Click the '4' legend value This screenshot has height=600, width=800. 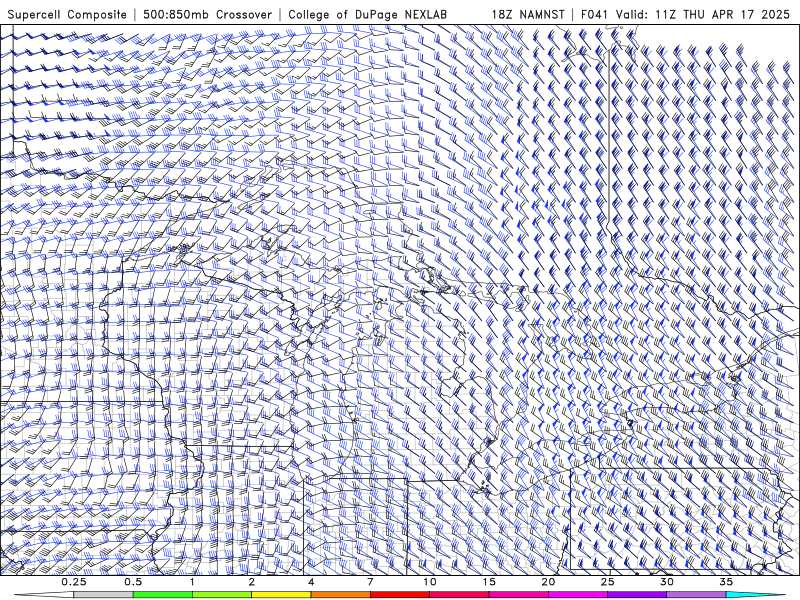pyautogui.click(x=311, y=582)
